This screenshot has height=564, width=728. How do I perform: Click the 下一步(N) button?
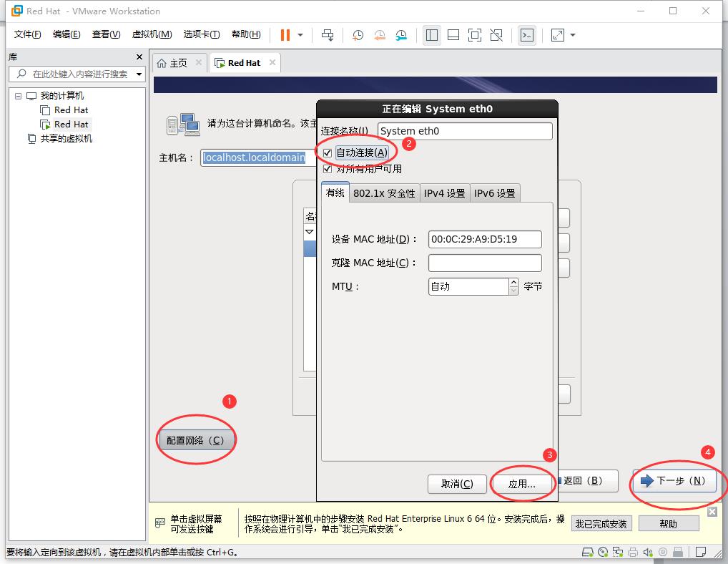(x=674, y=481)
